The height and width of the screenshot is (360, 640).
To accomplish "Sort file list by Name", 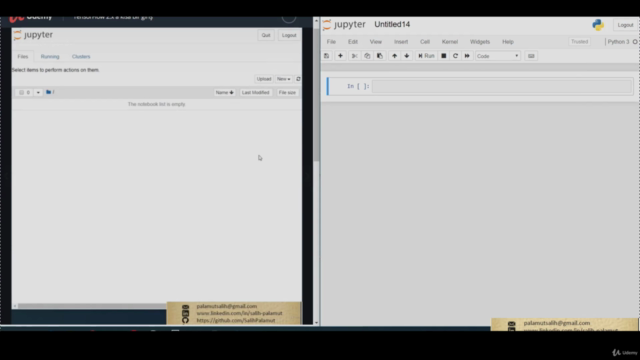I will point(224,92).
